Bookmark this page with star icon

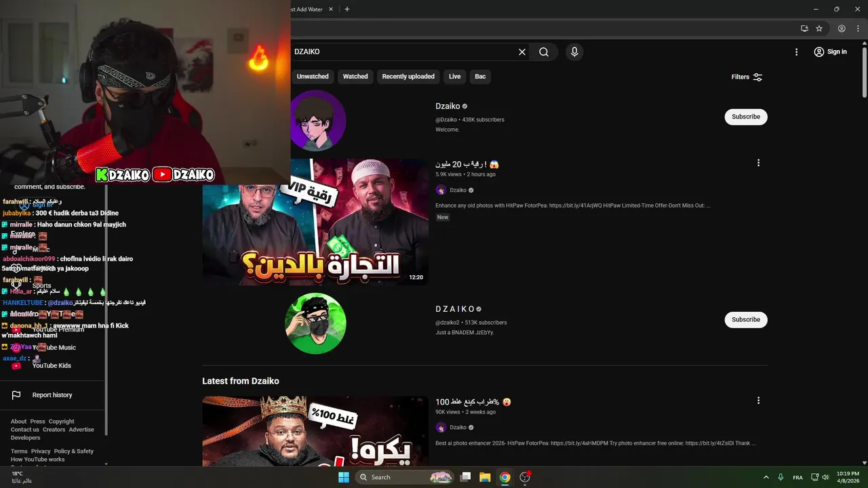pos(819,28)
